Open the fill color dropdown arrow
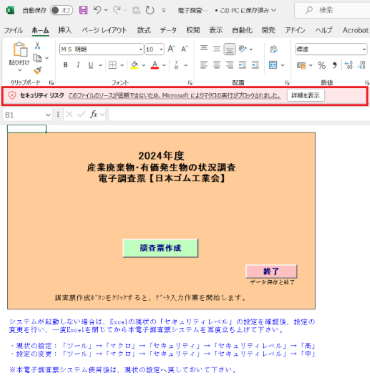370x381 pixels. tap(143, 65)
